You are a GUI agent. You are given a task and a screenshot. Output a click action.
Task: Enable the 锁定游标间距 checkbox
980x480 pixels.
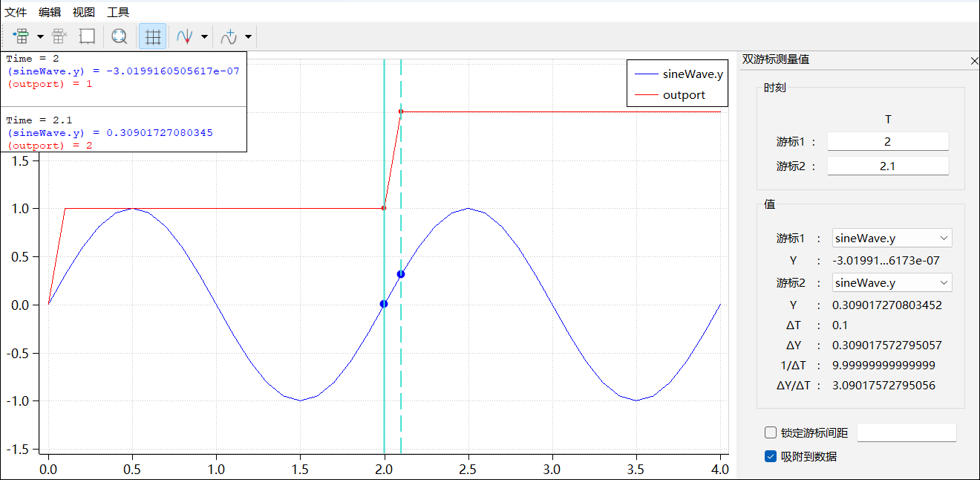(x=771, y=433)
